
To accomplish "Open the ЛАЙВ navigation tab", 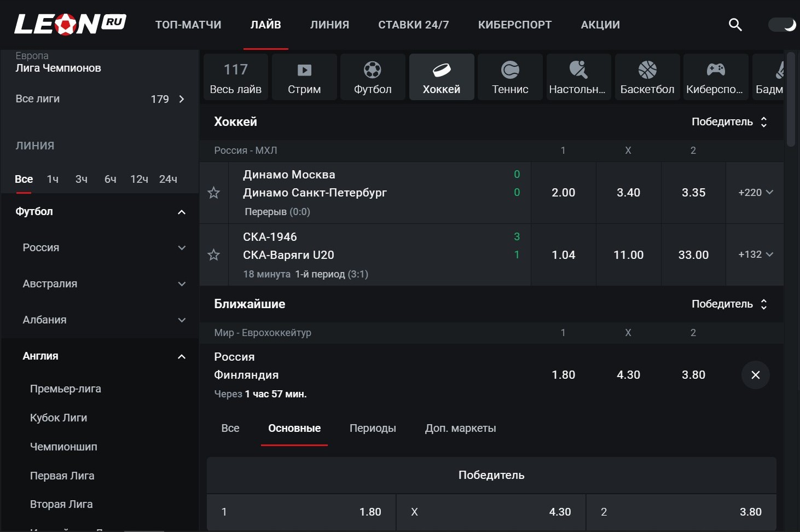I will pos(266,25).
